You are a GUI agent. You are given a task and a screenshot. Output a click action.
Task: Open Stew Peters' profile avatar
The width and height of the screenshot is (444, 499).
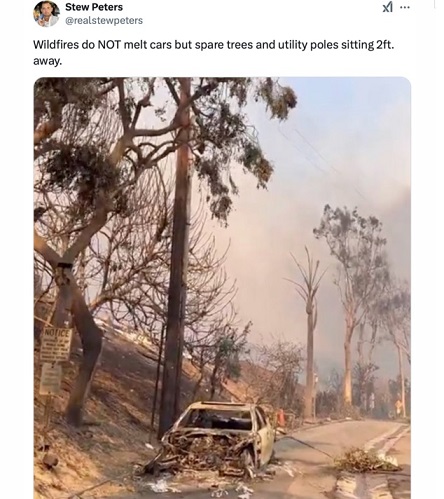click(x=46, y=14)
